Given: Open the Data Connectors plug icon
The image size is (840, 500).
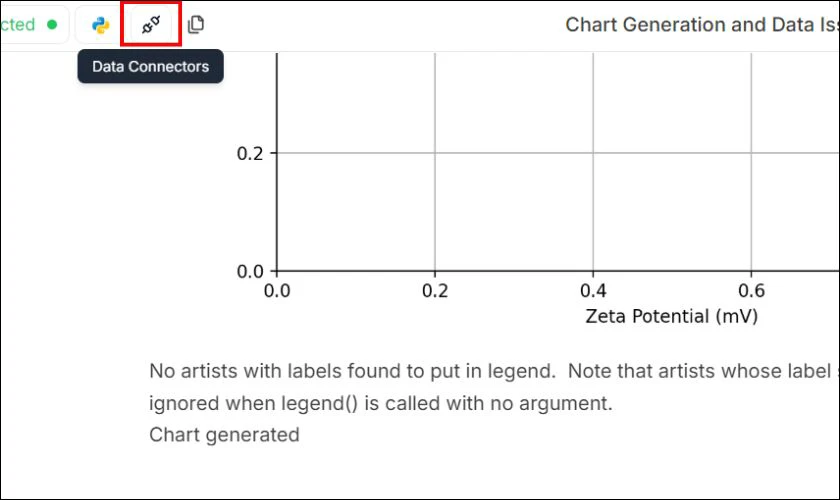Looking at the screenshot, I should [151, 25].
